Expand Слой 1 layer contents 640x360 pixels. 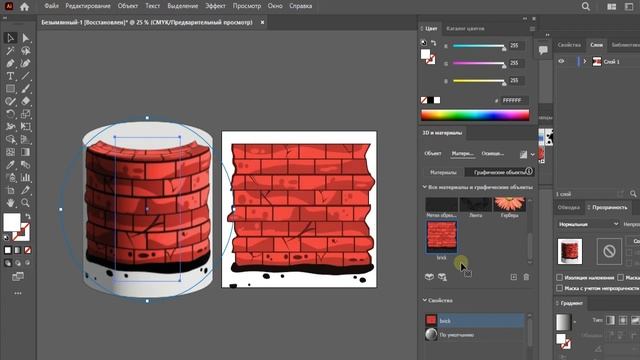point(584,61)
